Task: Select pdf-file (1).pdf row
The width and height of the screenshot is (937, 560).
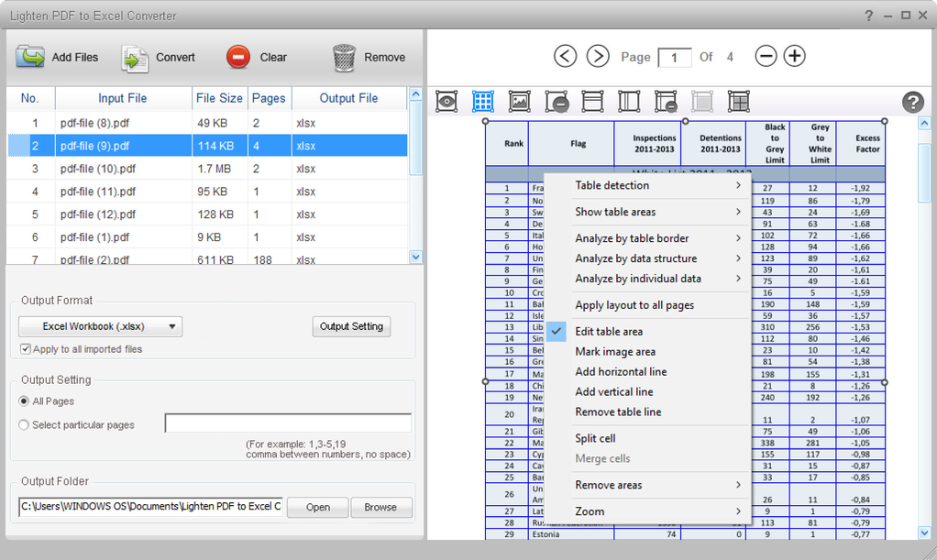Action: (207, 237)
